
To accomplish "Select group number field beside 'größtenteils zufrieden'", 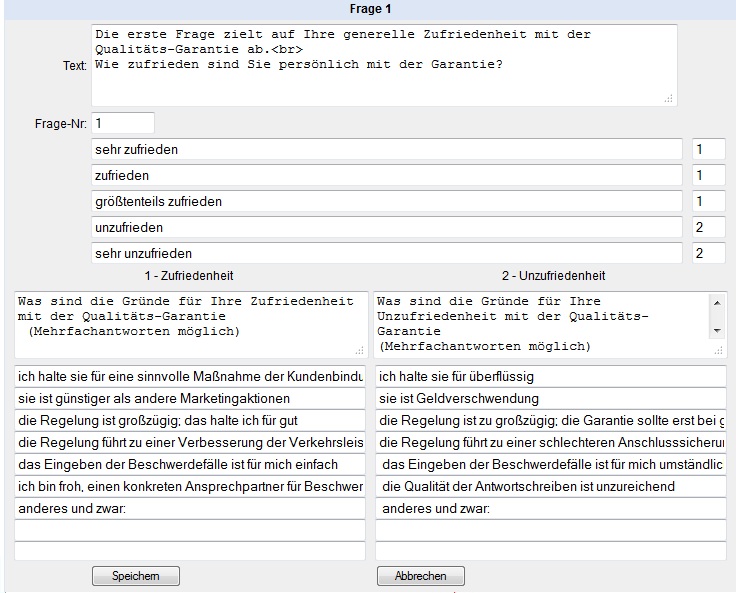I will pyautogui.click(x=709, y=201).
